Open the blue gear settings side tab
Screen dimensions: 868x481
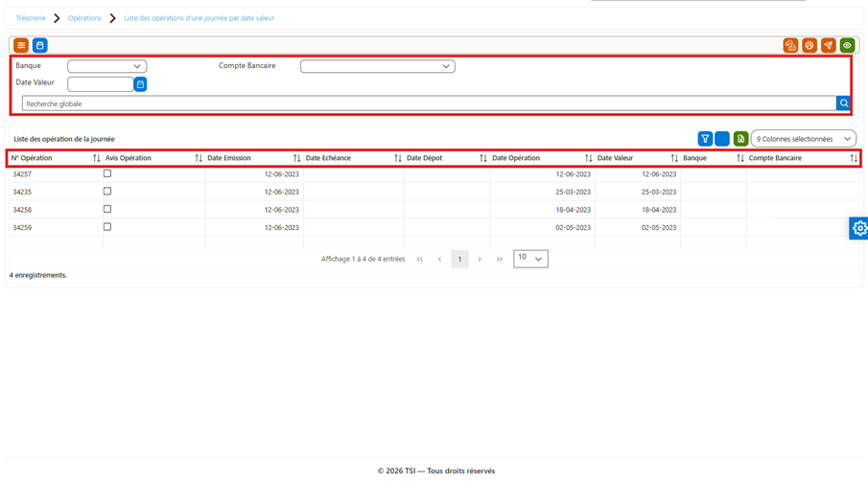[859, 228]
